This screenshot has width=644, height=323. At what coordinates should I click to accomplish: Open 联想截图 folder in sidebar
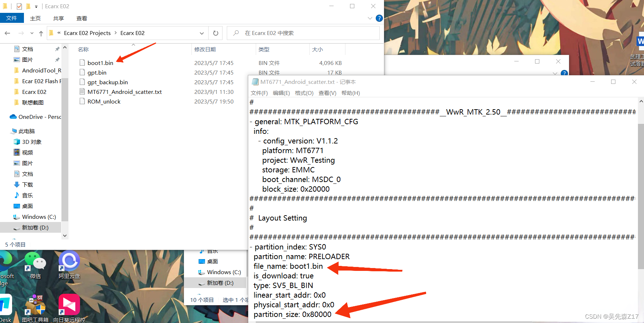click(x=33, y=103)
